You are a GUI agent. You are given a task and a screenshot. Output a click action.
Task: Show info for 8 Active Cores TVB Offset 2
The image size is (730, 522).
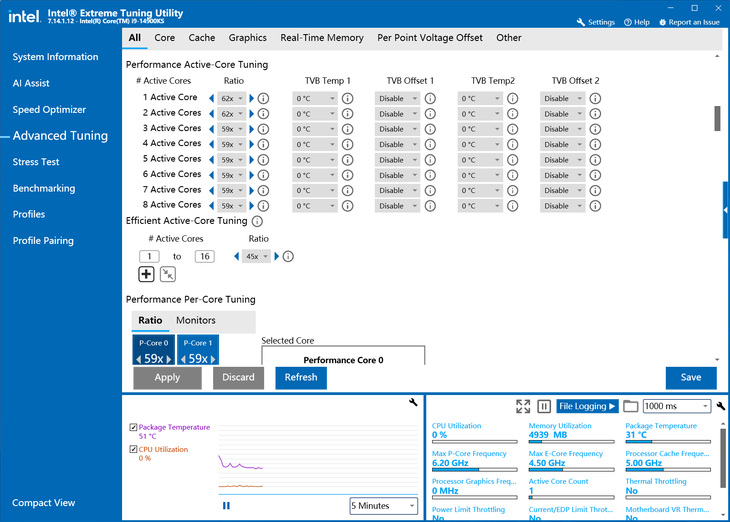coord(595,206)
